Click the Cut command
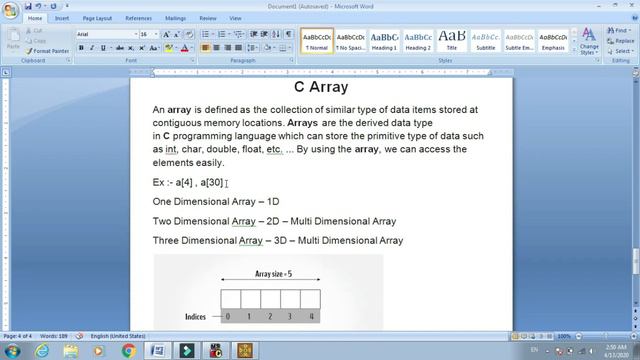Image resolution: width=640 pixels, height=360 pixels. [34, 31]
